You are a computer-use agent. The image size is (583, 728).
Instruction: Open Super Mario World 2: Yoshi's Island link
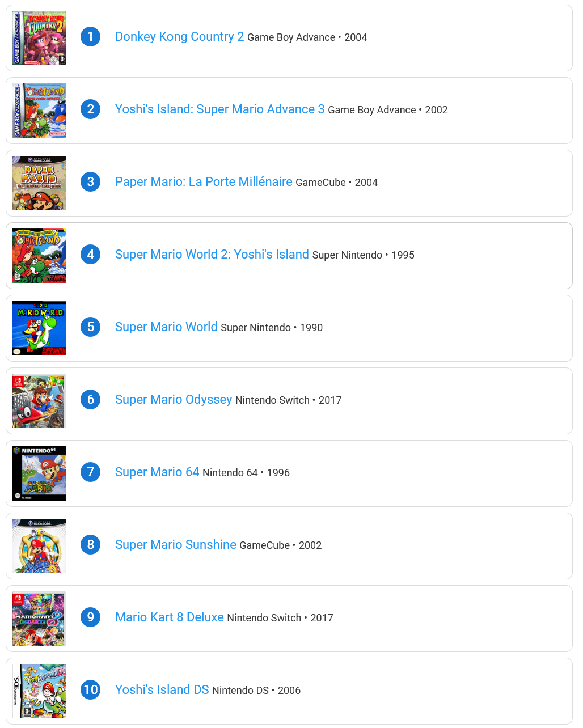[212, 255]
